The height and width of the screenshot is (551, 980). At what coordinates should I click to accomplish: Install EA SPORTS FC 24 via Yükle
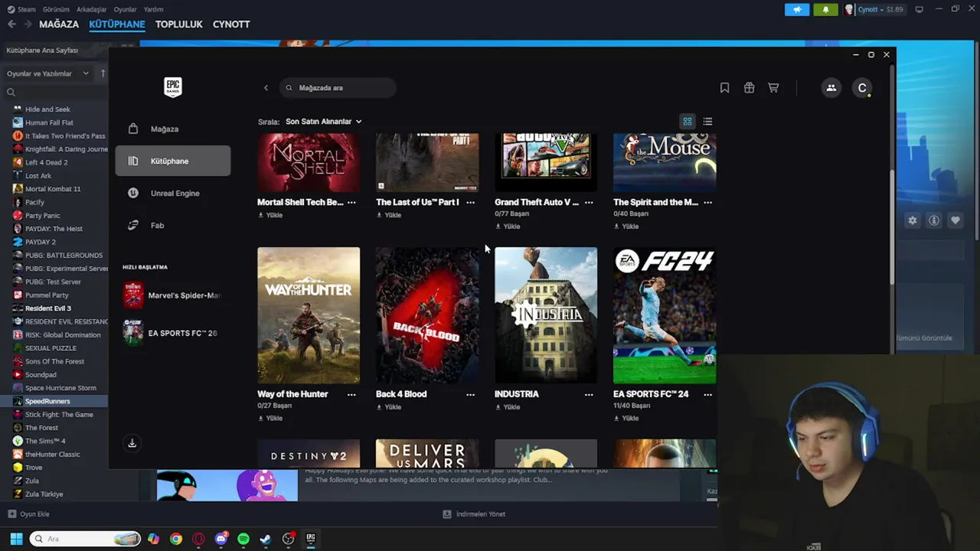pos(626,419)
